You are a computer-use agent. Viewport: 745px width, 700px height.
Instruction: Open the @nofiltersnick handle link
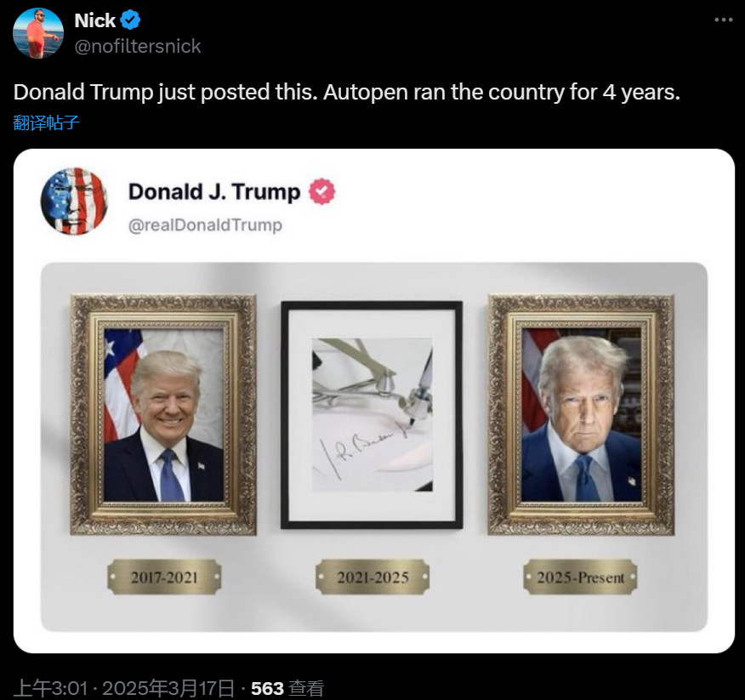tap(138, 47)
